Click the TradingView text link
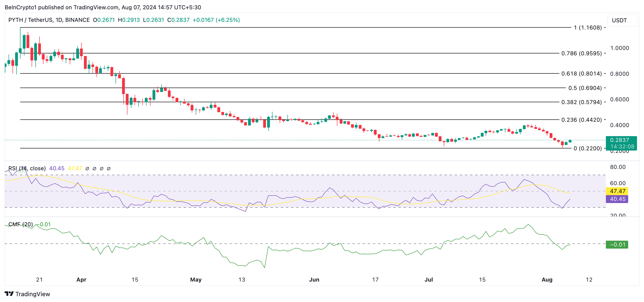This screenshot has height=302, width=644. pos(33,294)
